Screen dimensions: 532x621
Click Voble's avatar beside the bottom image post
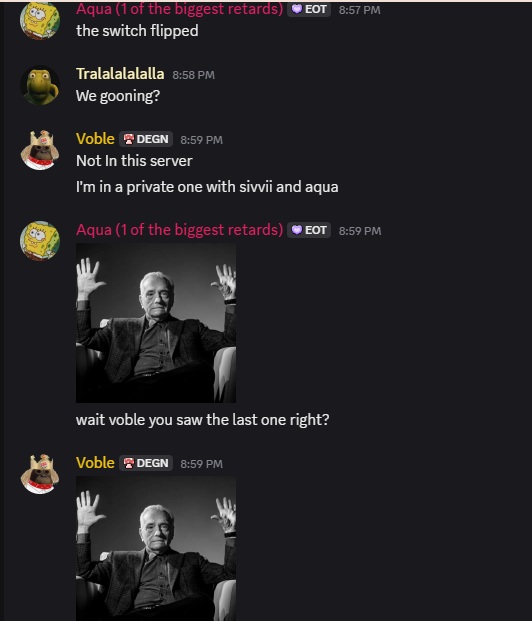[40, 474]
